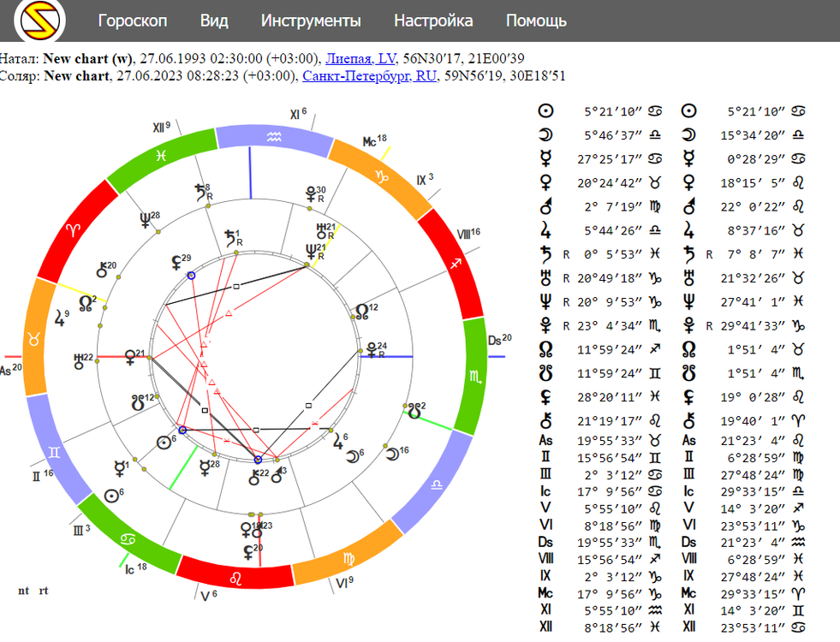This screenshot has height=642, width=840.
Task: Click the Libra segment of the zodiac ring
Action: (x=436, y=484)
